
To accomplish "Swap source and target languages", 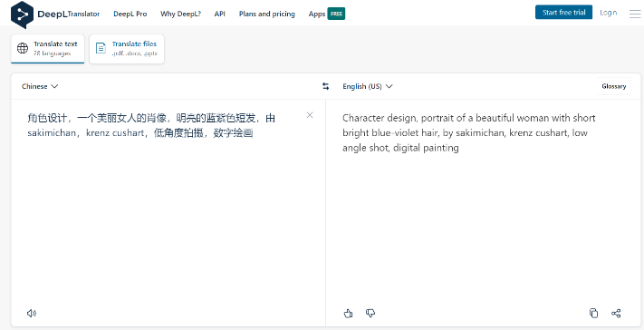I will point(326,86).
